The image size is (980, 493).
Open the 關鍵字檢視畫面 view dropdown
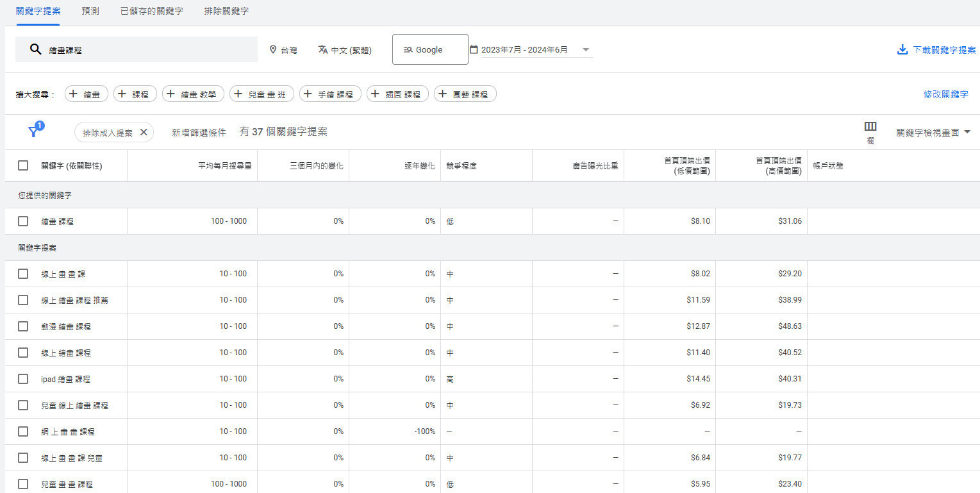point(933,133)
